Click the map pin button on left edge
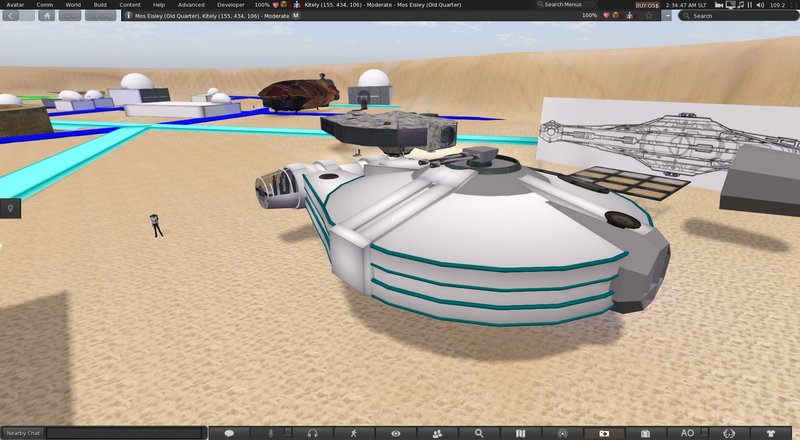This screenshot has height=440, width=800. pyautogui.click(x=10, y=208)
